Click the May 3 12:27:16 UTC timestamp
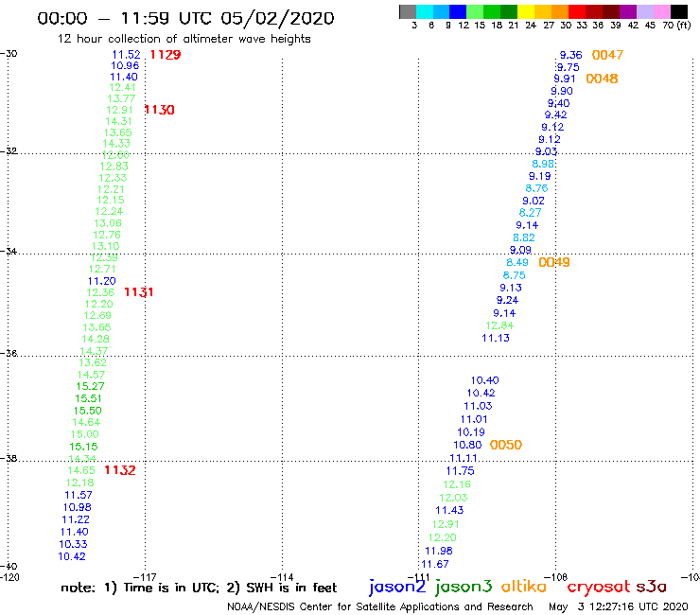The image size is (700, 615). pos(619,606)
